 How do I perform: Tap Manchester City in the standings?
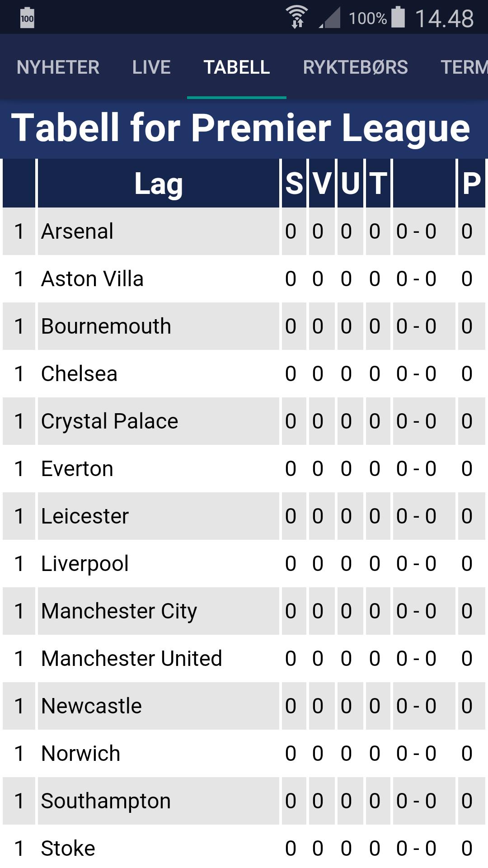point(119,611)
